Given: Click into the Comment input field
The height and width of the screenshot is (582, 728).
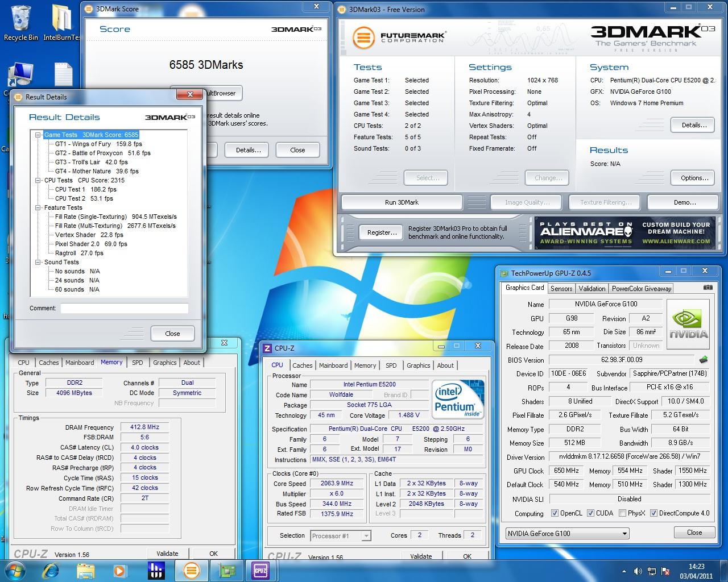Looking at the screenshot, I should (124, 308).
